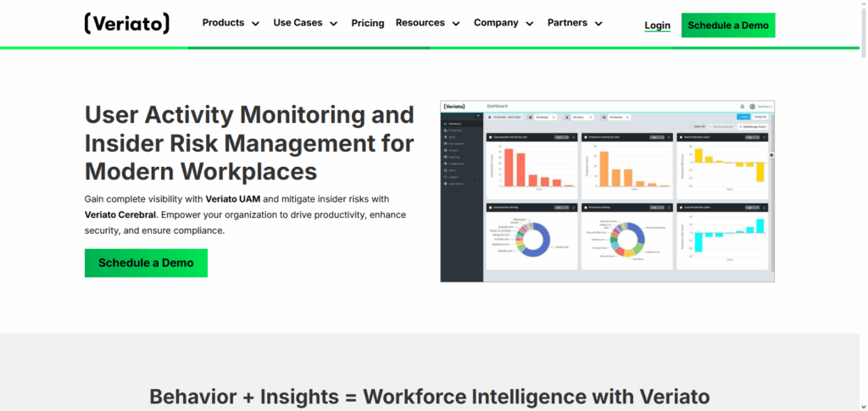Screen dimensions: 868x411
Task: Click the User Activity Monitoring headline
Action: [250, 143]
